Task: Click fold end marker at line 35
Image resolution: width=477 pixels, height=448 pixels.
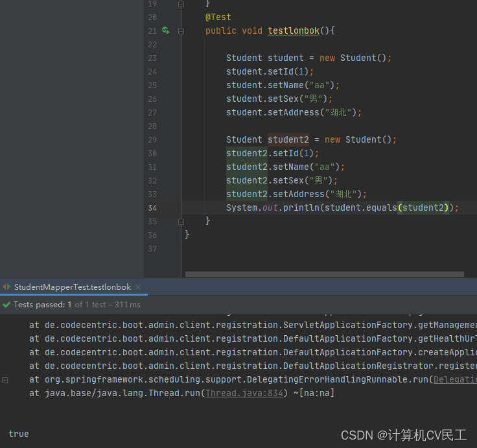Action: pos(181,222)
